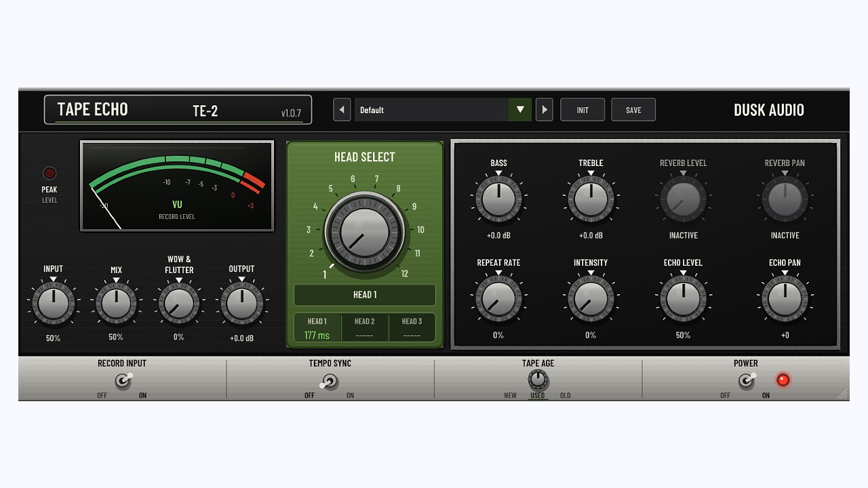This screenshot has height=488, width=868.
Task: Click the inactive REVERB PAN knob
Action: pos(785,199)
